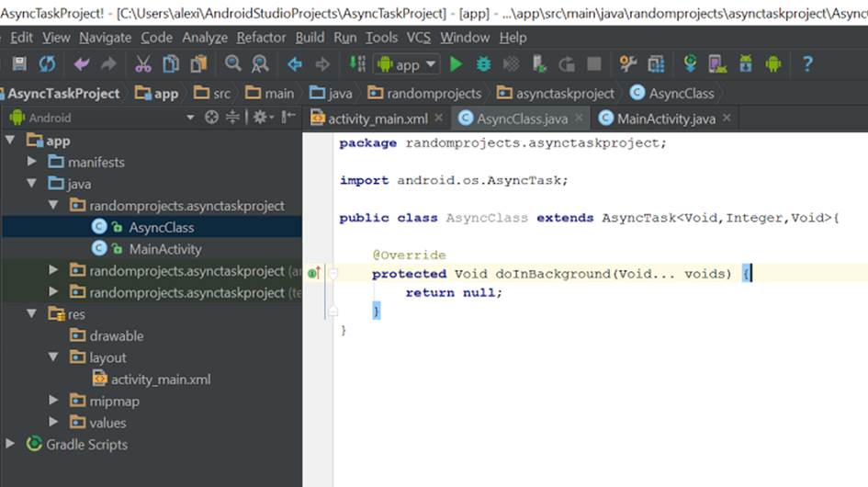Click Scroll from Source target icon
This screenshot has height=487, width=868.
[211, 117]
